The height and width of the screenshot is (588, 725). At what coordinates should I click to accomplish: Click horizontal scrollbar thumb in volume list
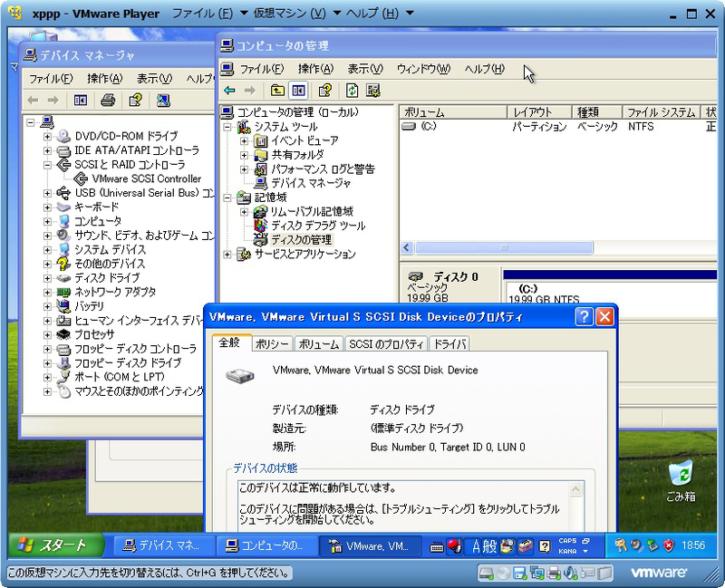pyautogui.click(x=504, y=247)
